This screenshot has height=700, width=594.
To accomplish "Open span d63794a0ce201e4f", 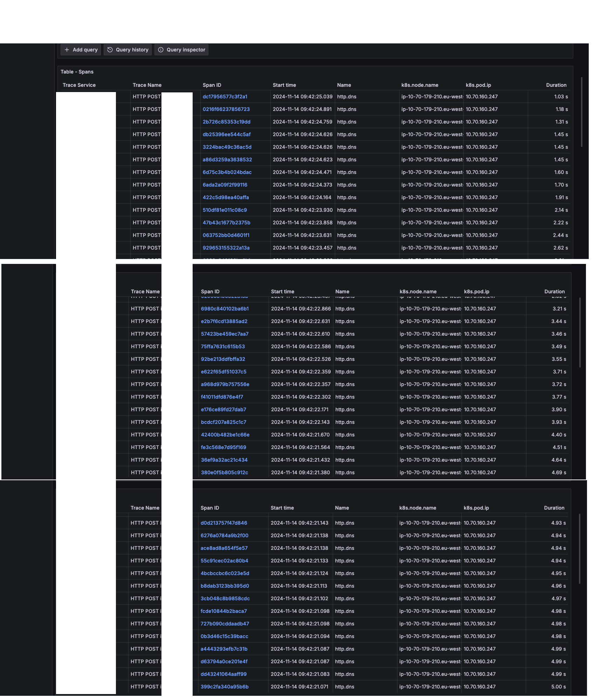I will tap(224, 661).
